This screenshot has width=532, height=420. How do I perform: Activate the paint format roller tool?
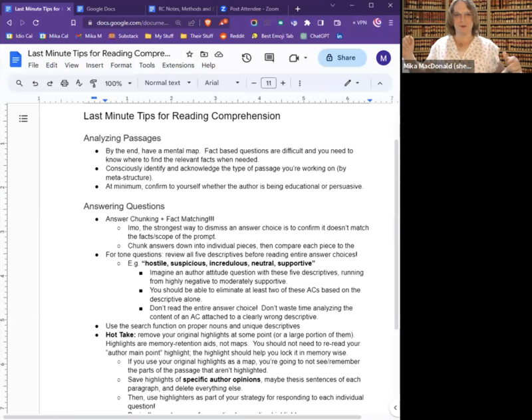click(x=93, y=83)
